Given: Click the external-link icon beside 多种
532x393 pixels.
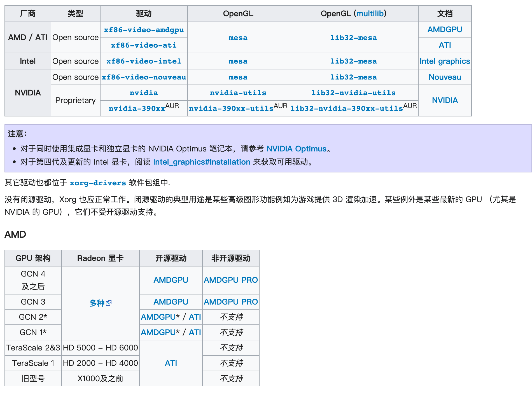Looking at the screenshot, I should 109,303.
